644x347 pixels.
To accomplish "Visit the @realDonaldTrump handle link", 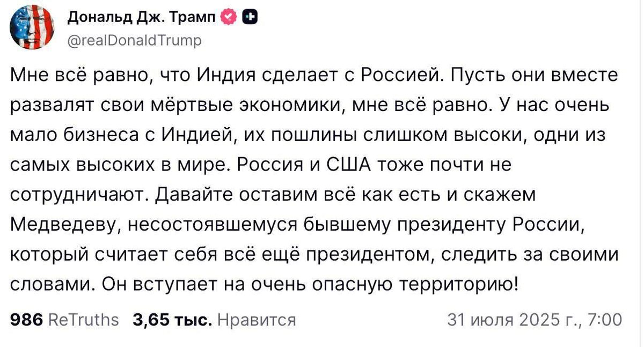I will (x=134, y=40).
